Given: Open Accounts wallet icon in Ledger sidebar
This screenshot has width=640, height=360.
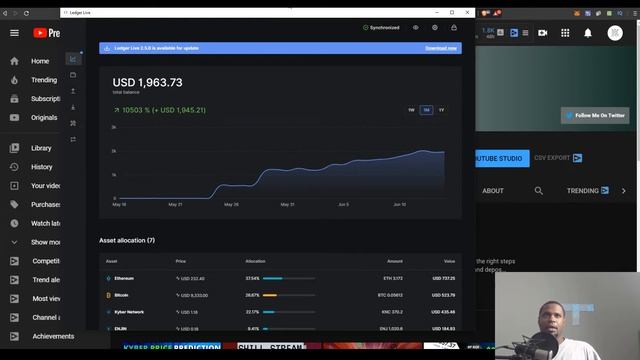Looking at the screenshot, I should click(x=73, y=75).
